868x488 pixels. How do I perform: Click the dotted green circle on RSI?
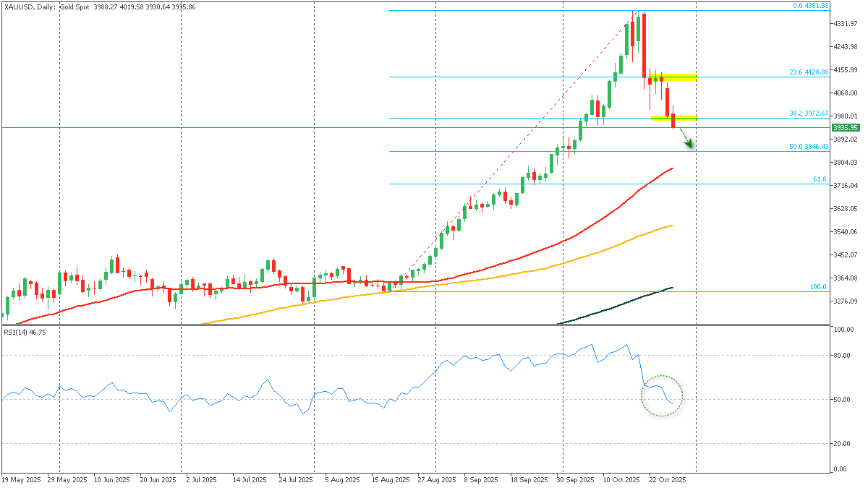click(662, 396)
